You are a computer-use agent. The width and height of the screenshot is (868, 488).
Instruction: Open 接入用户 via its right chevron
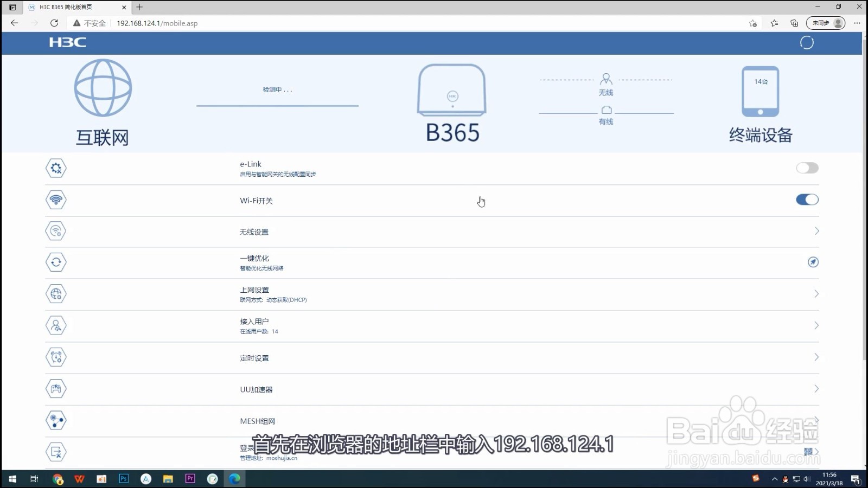[816, 325]
